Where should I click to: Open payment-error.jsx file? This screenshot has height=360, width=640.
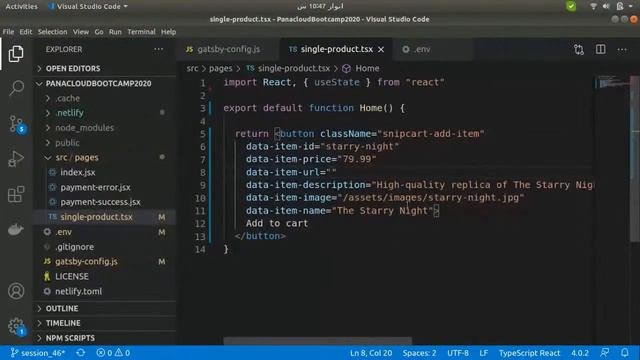(x=104, y=187)
